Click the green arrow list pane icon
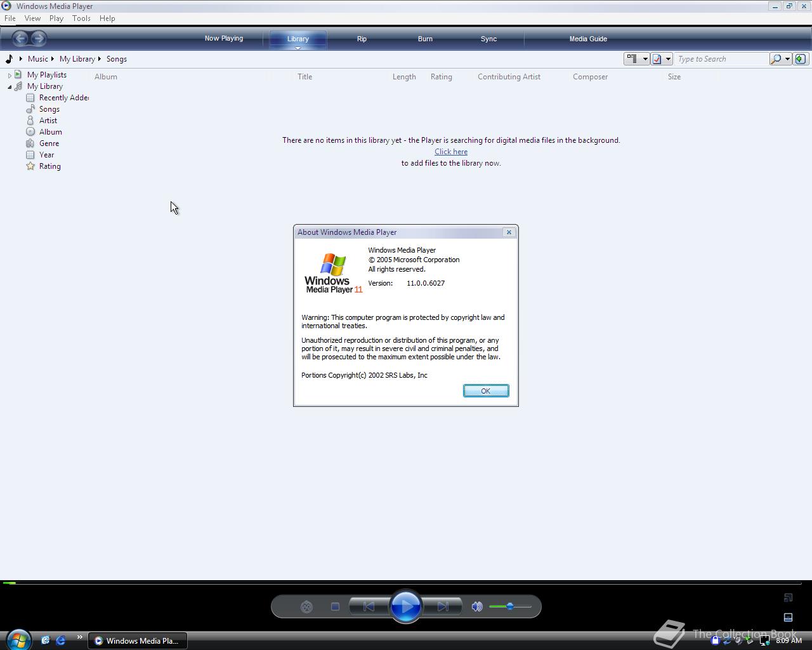 point(801,59)
